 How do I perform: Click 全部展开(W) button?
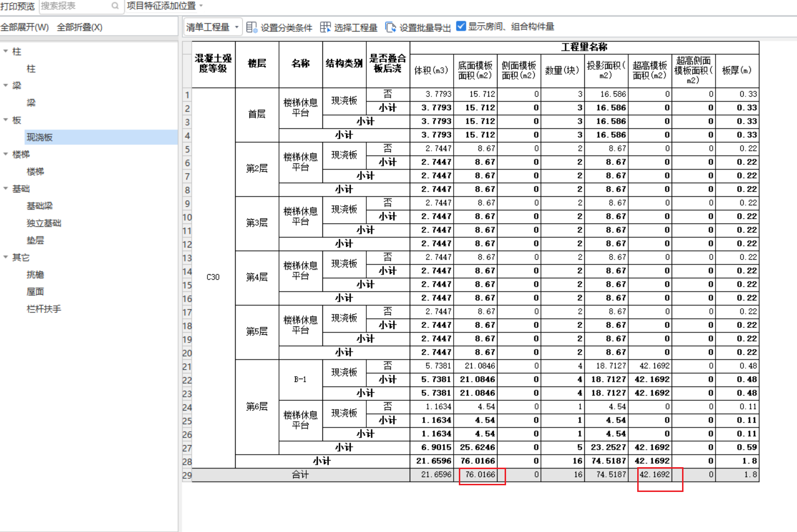coord(25,27)
